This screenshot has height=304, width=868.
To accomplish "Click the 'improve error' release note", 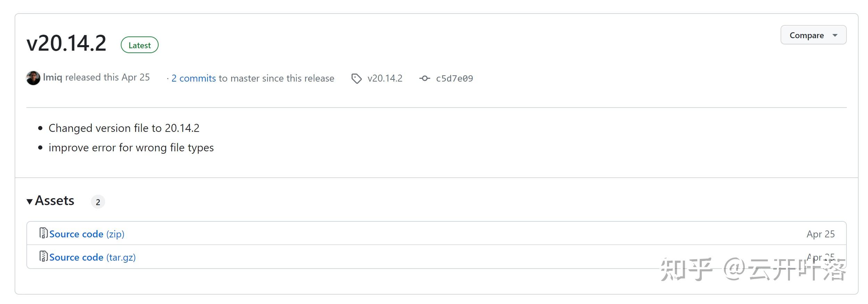I will [131, 148].
